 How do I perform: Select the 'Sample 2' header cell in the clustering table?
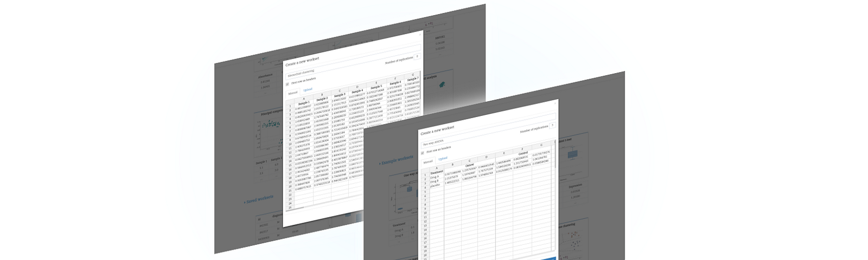tap(322, 99)
